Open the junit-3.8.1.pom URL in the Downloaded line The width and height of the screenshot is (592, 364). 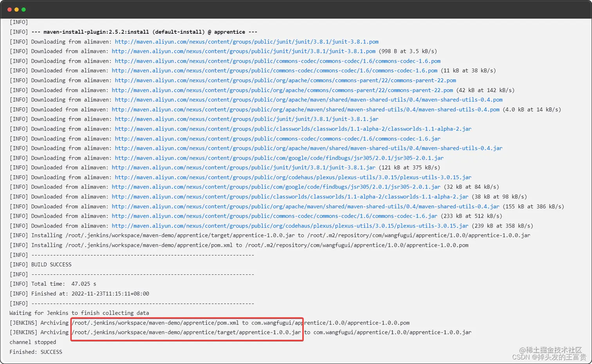(x=244, y=51)
